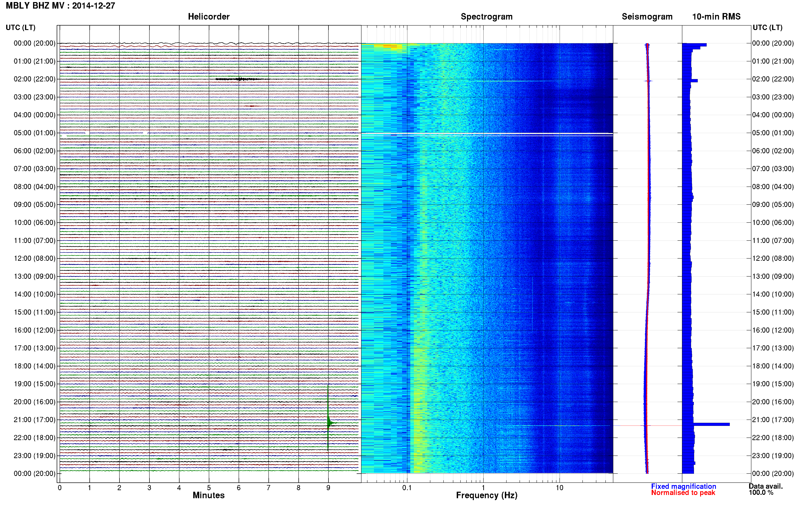812x508 pixels.
Task: Click the '1' tick on the Frequency axis
Action: click(x=483, y=488)
